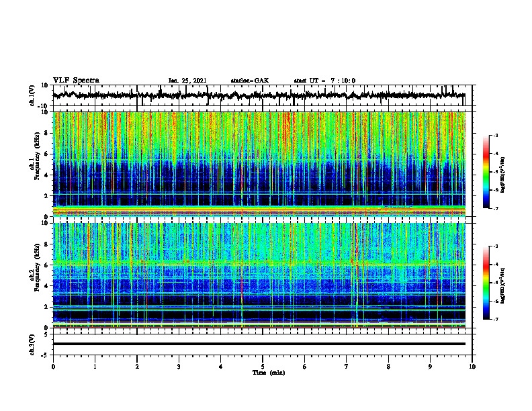Image resolution: width=532 pixels, height=411 pixels.
Task: Click the ch.2 color bar log(PSD) label
Action: [502, 286]
